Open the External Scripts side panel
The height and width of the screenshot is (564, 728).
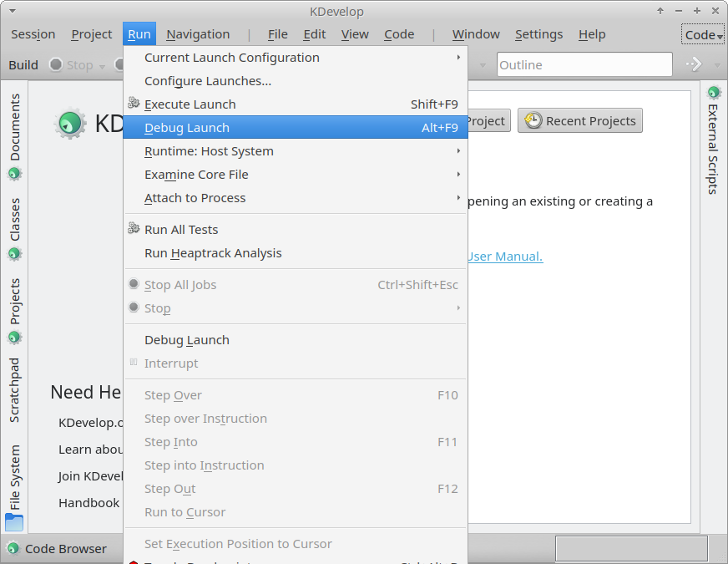click(714, 140)
